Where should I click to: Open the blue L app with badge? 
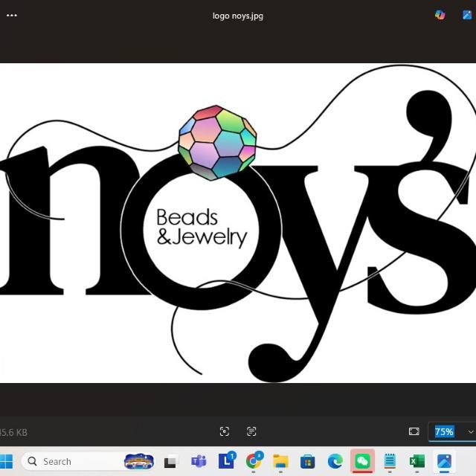point(227,461)
